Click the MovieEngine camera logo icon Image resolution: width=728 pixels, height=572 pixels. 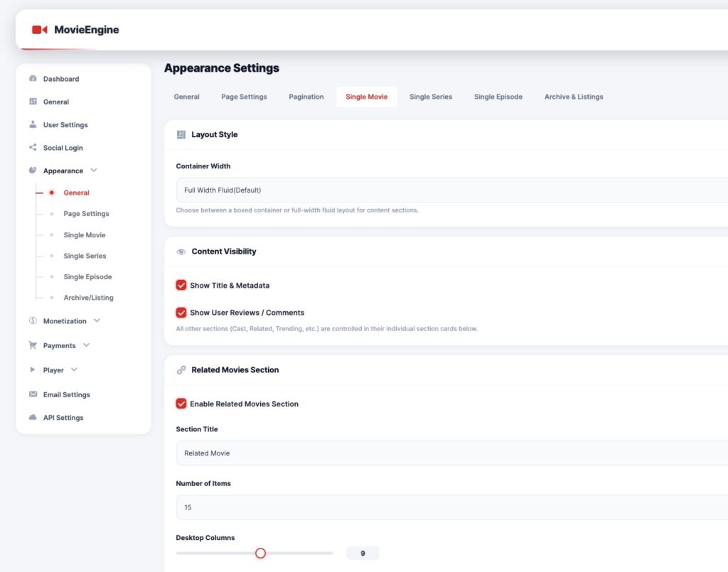pos(39,30)
